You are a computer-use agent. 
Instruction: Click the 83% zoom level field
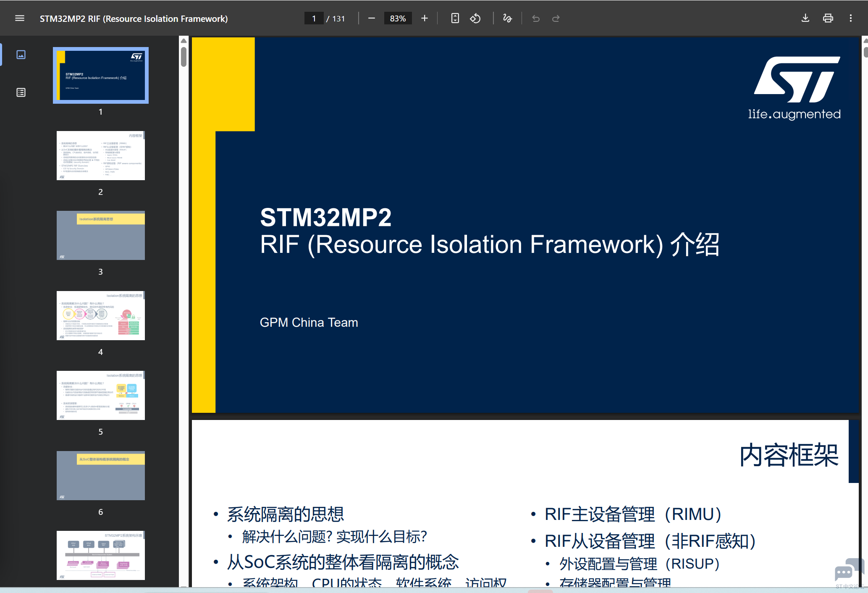(398, 18)
